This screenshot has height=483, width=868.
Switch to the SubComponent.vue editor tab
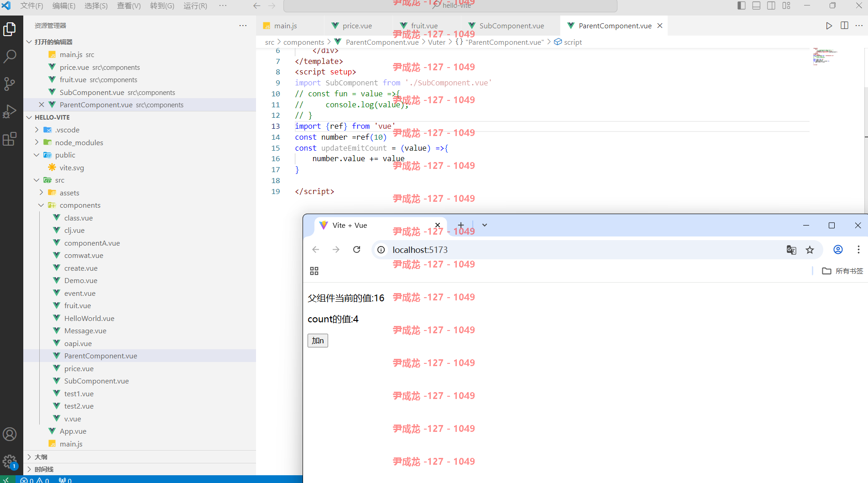click(x=511, y=26)
